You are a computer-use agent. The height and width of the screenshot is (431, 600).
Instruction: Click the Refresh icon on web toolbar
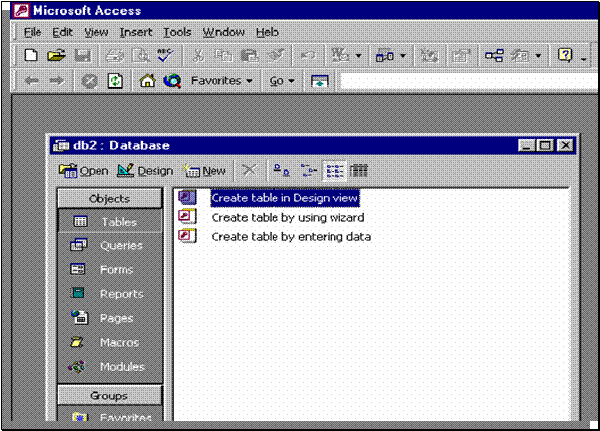tap(115, 81)
